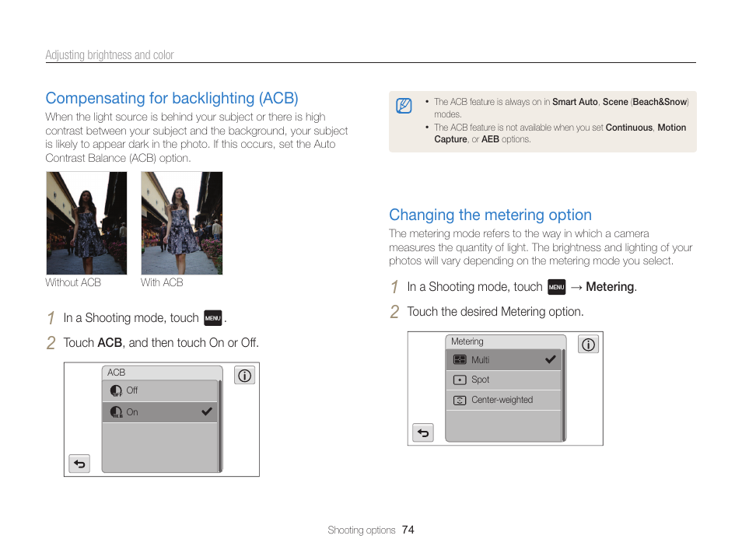Tap the info icon in Metering screen
The image size is (742, 560).
click(x=588, y=344)
